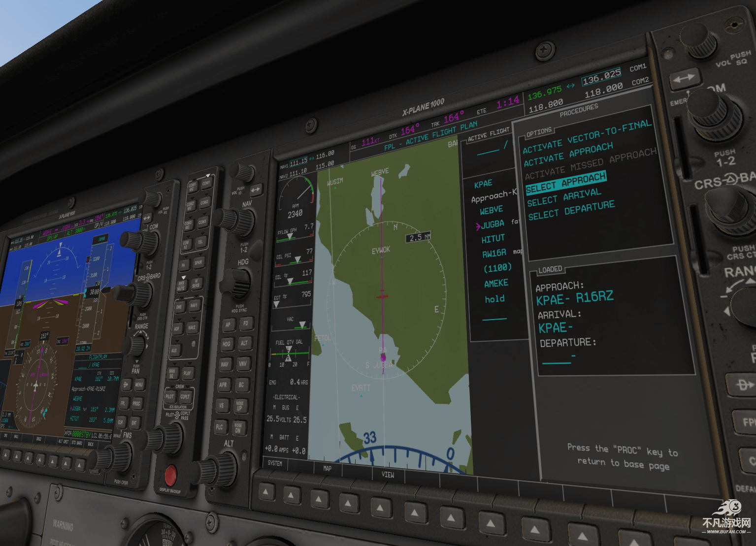This screenshot has width=756, height=546.
Task: Arm the APR approach mode key
Action: pyautogui.click(x=223, y=385)
